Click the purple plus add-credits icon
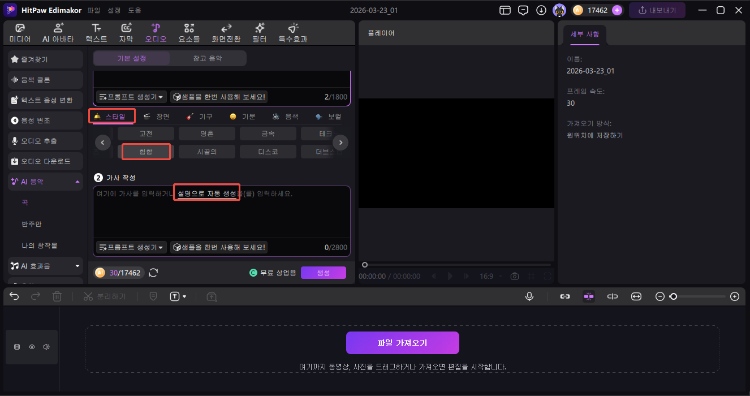The image size is (750, 396). pos(617,10)
